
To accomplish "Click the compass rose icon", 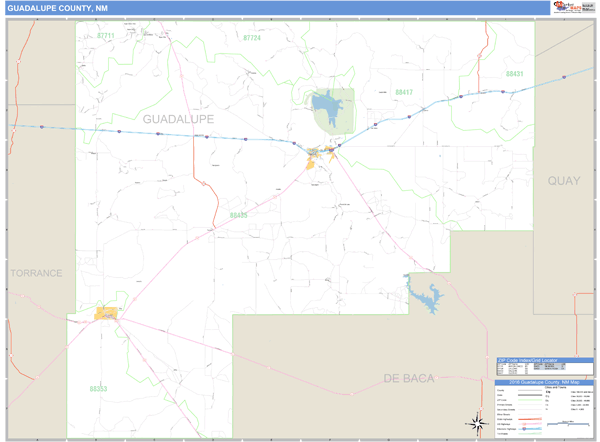I will pos(477,422).
